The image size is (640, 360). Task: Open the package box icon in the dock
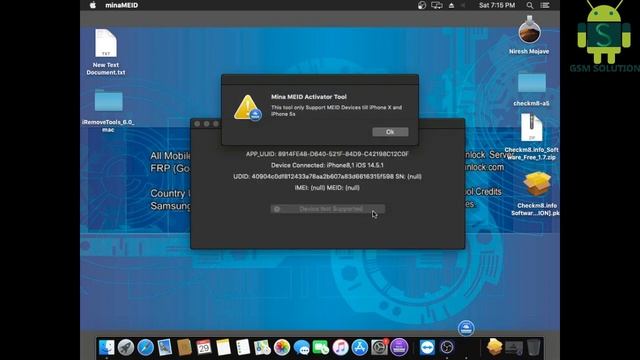[x=494, y=347]
